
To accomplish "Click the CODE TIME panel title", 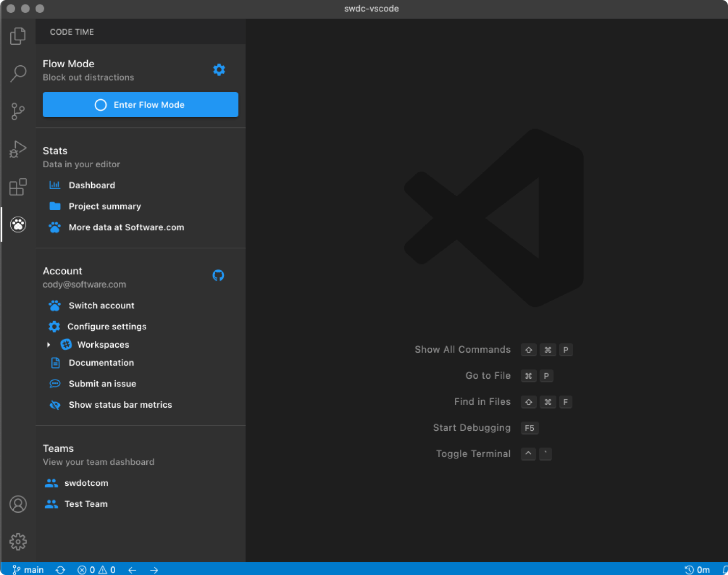I will click(x=72, y=32).
